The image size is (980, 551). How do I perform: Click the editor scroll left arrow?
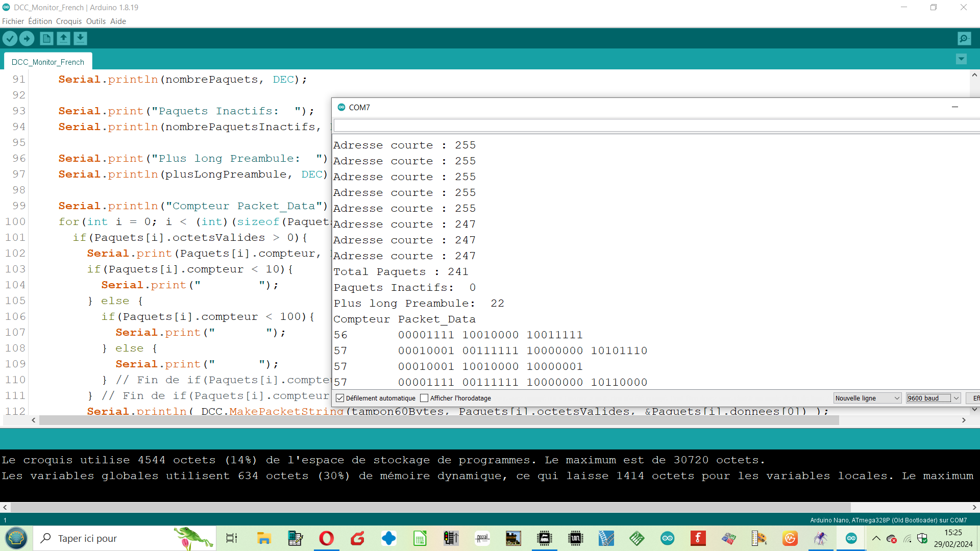tap(34, 420)
